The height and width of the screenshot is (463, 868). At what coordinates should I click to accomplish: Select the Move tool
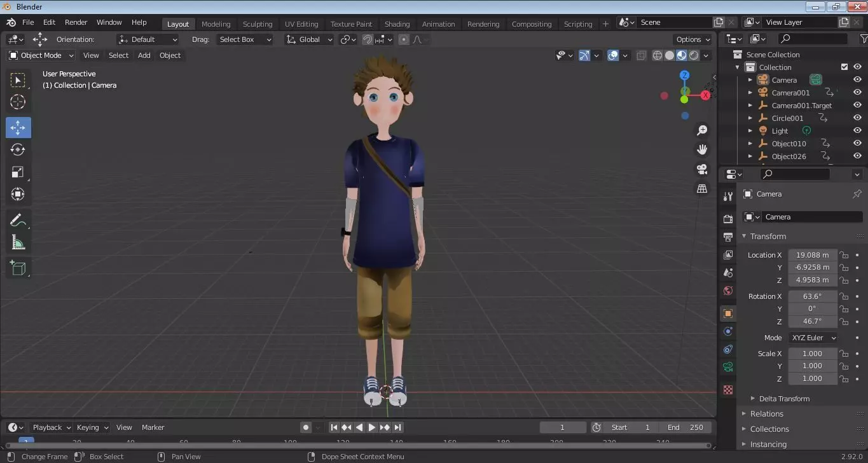[x=18, y=127]
